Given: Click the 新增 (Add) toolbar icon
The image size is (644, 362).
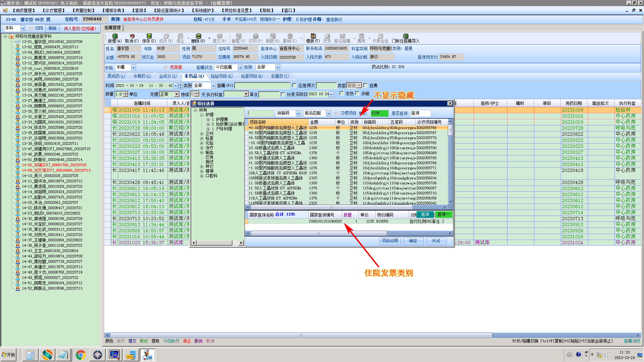Looking at the screenshot, I should pyautogui.click(x=115, y=36).
